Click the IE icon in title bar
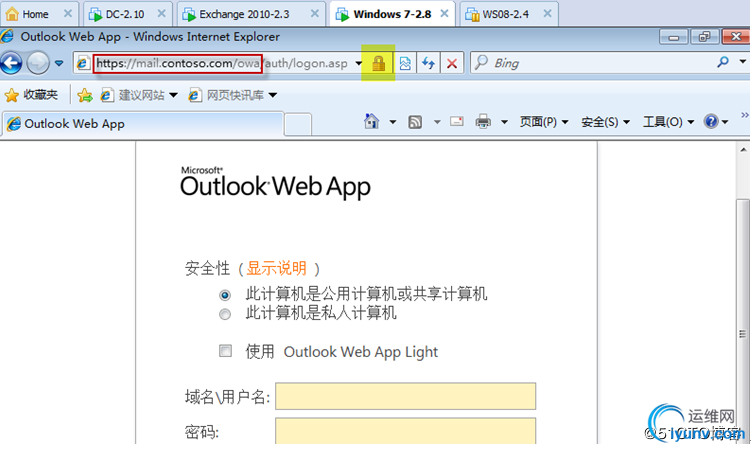This screenshot has height=450, width=751. click(x=7, y=36)
